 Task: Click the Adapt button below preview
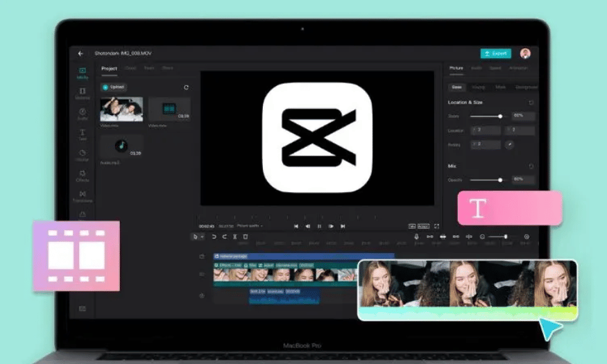click(x=423, y=226)
